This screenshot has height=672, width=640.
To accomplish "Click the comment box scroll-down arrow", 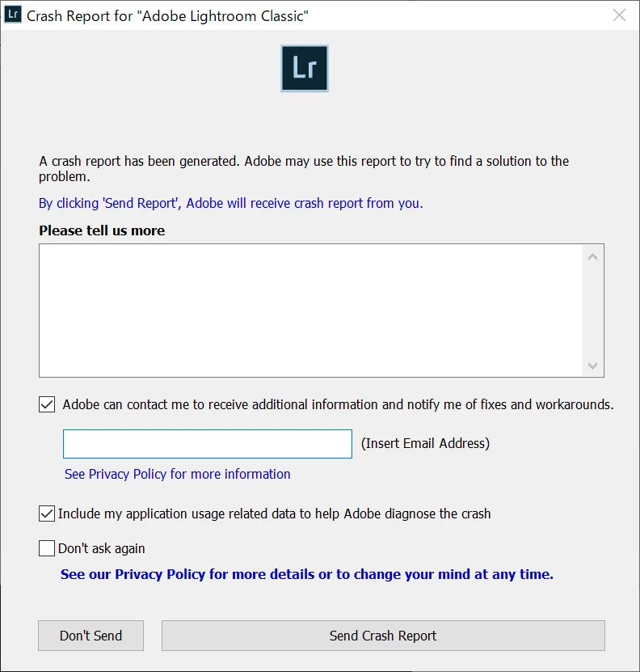I will pos(593,366).
